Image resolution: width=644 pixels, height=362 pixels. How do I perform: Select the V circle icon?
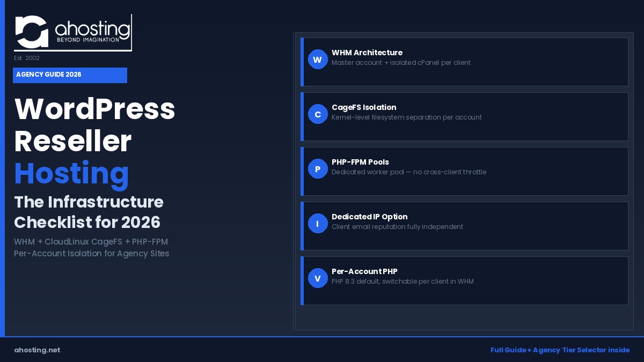[318, 278]
